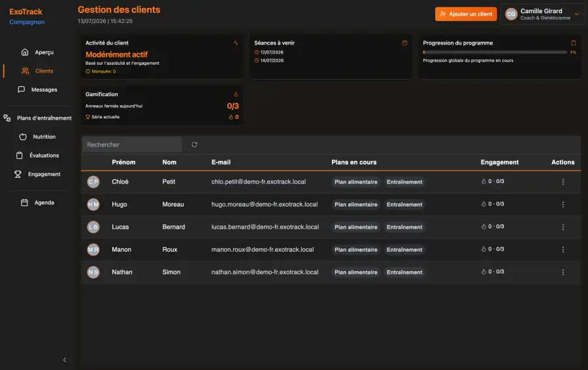
Task: Click email chlo.petit@demo-fr.exotrack.local
Action: tap(258, 182)
